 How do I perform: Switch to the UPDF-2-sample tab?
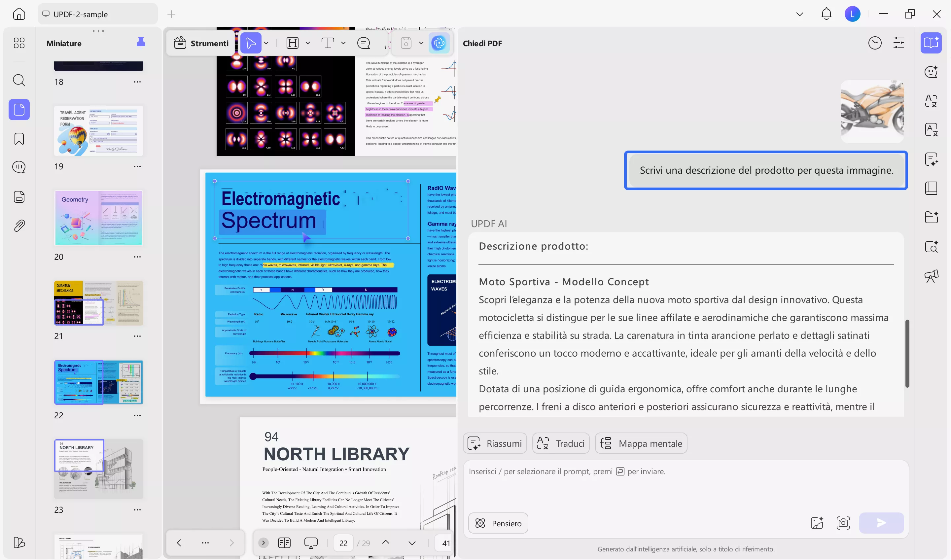(x=97, y=14)
